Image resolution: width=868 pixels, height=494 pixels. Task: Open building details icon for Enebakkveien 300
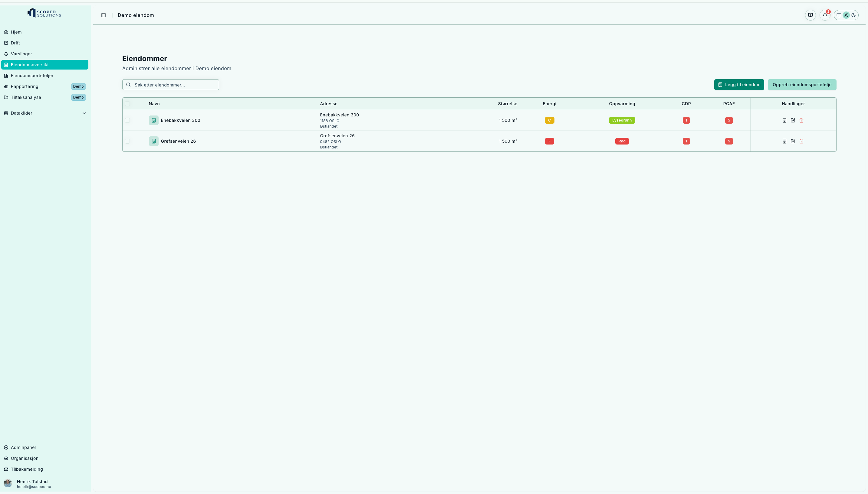click(784, 120)
